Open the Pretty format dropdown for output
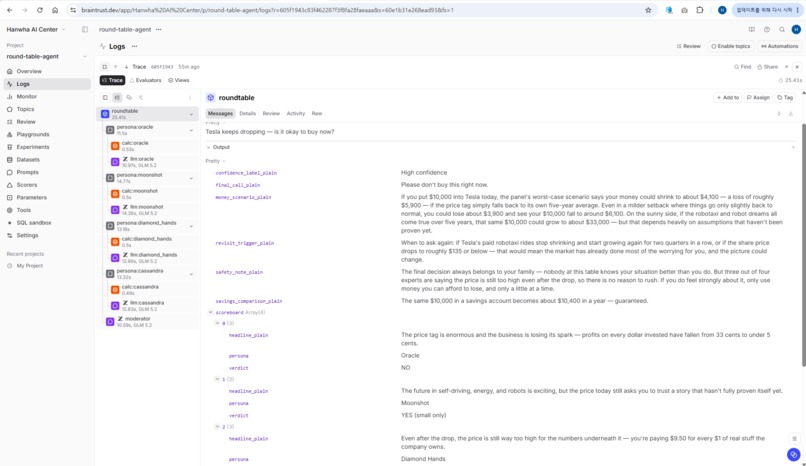Viewport: 806px width, 466px height. [215, 161]
